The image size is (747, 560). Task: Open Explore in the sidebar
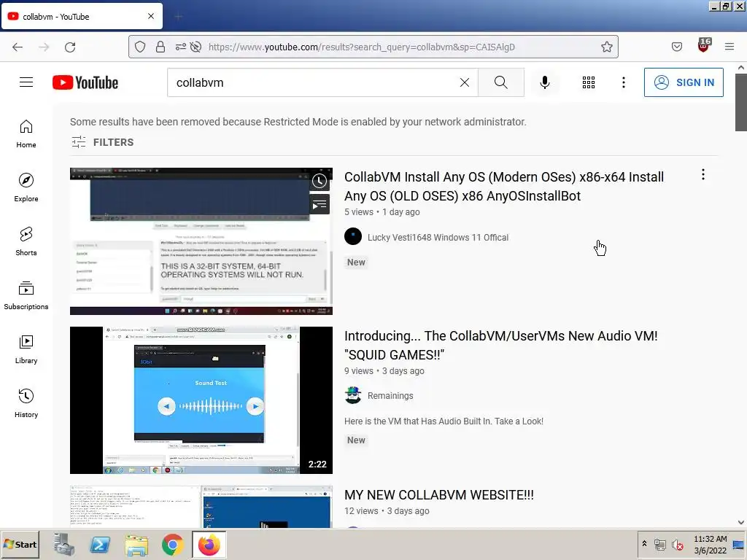click(x=26, y=187)
